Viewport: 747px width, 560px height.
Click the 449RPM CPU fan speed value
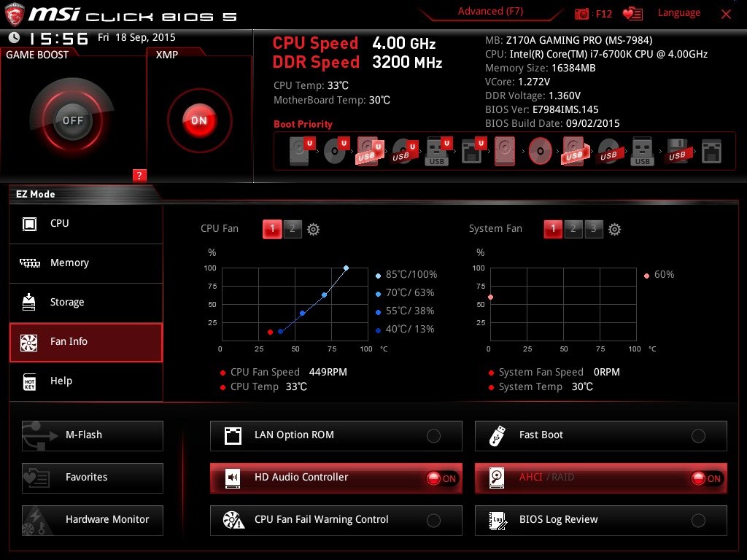[328, 373]
